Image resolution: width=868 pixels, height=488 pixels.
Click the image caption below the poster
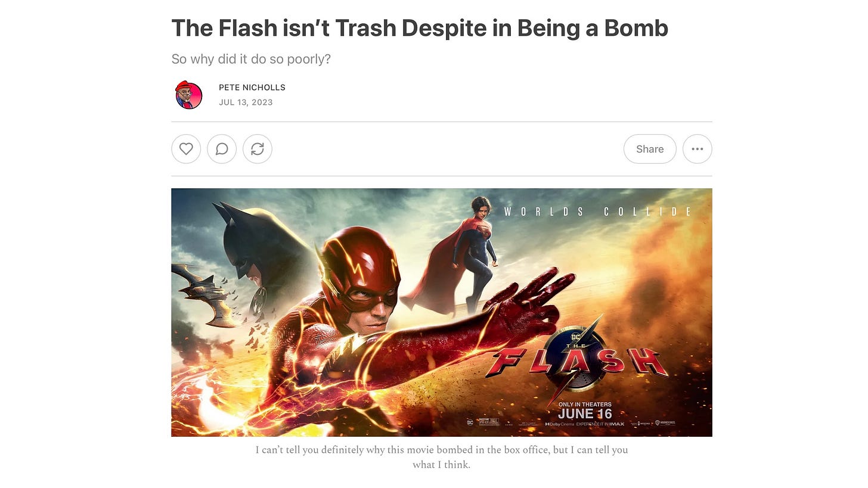442,457
